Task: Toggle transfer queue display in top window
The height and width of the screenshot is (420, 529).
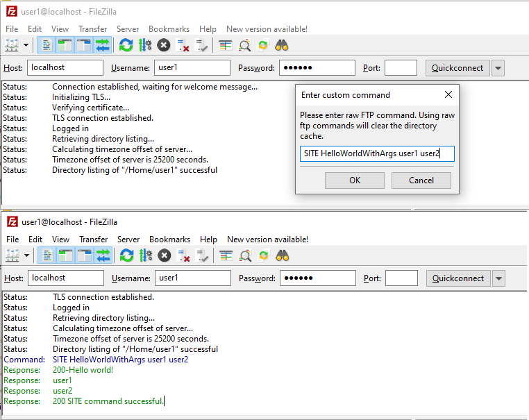Action: tap(103, 46)
